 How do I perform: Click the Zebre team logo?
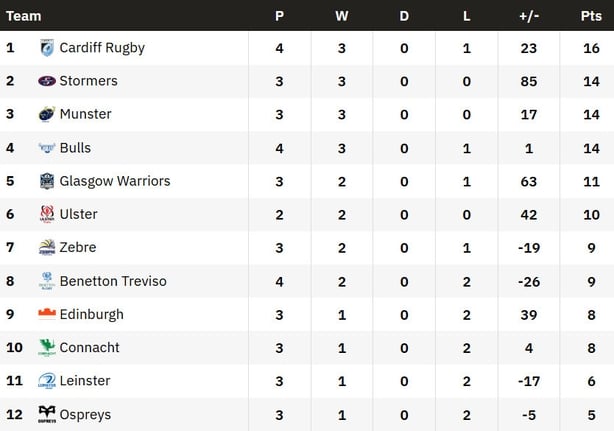(46, 248)
